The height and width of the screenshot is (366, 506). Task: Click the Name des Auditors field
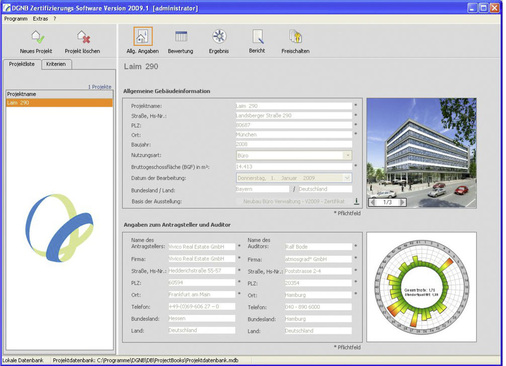318,247
